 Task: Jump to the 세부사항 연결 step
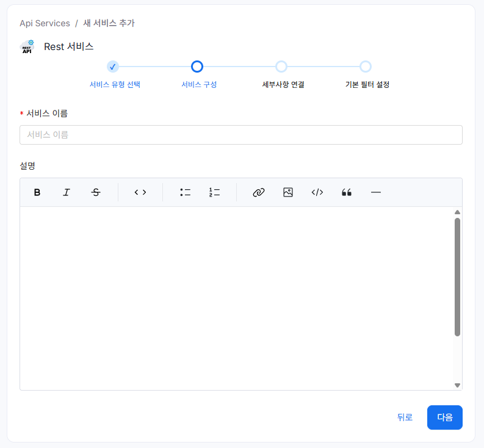pyautogui.click(x=281, y=67)
